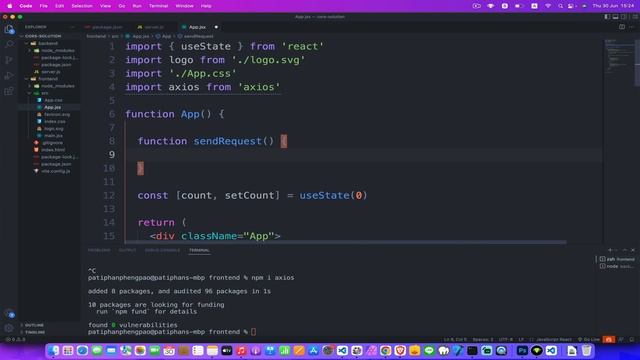Open Photoshop from the dock

tap(522, 350)
